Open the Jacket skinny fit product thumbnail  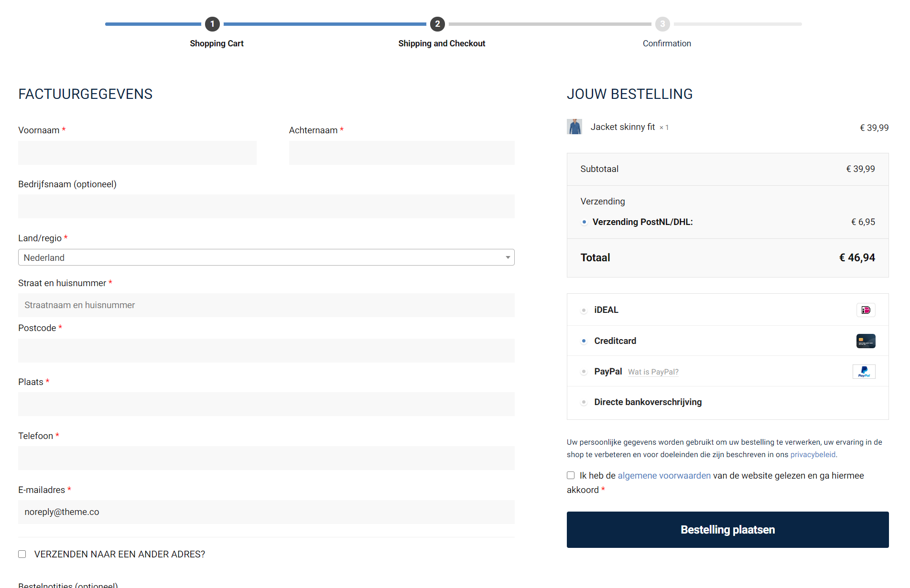(574, 127)
